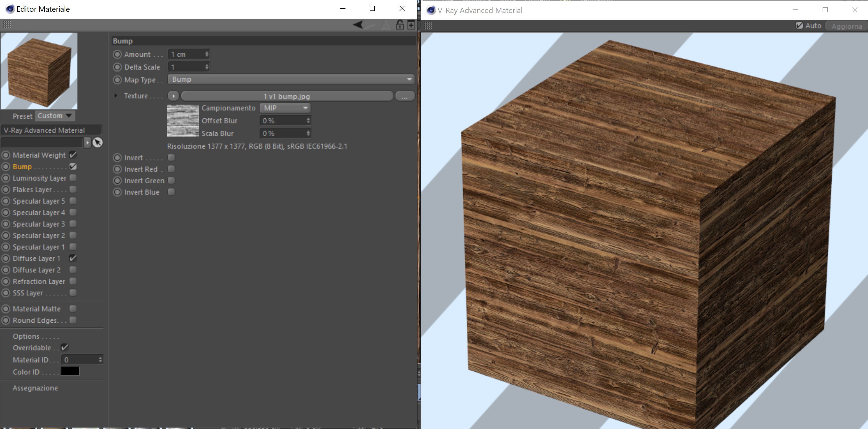Click the cursor pick icon beside search field

pos(97,142)
